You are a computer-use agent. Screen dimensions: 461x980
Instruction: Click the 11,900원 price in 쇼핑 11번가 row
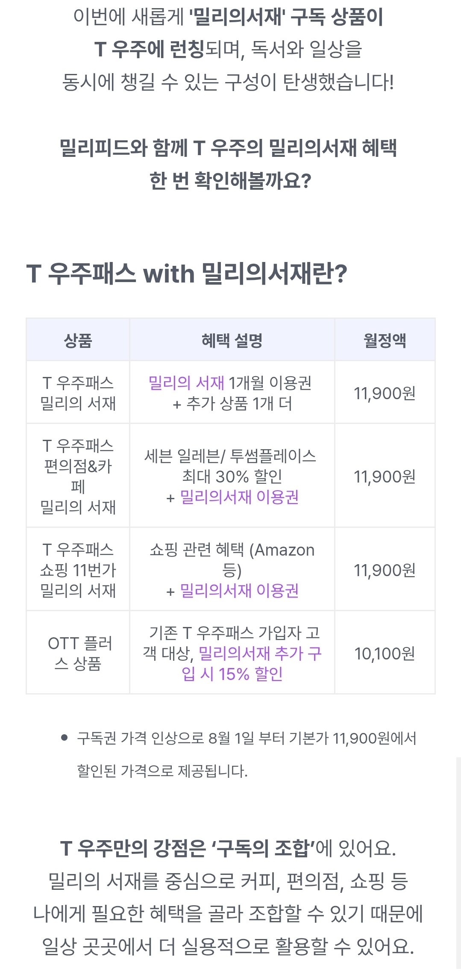[x=385, y=570]
